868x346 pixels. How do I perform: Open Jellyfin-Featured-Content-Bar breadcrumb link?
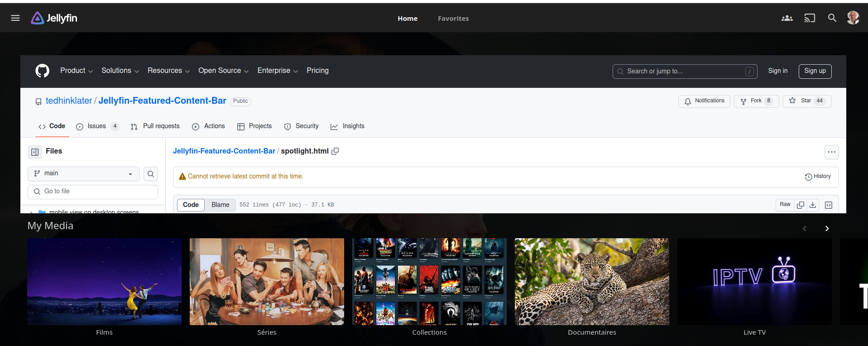(224, 151)
